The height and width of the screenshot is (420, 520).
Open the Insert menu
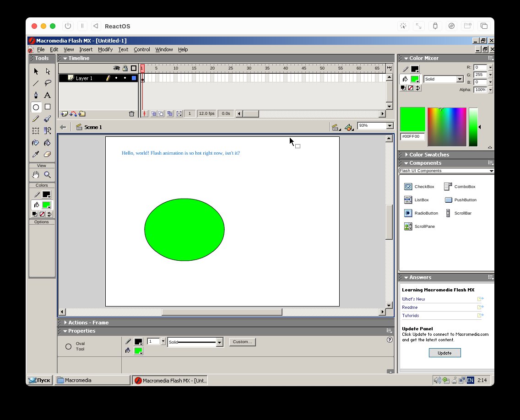tap(86, 49)
